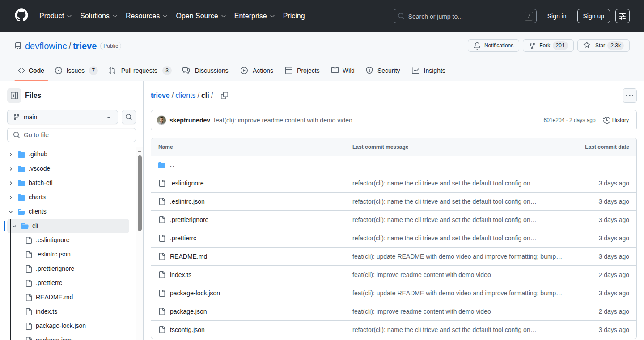Click the file tree scrollbar
644x340 pixels.
click(x=140, y=193)
